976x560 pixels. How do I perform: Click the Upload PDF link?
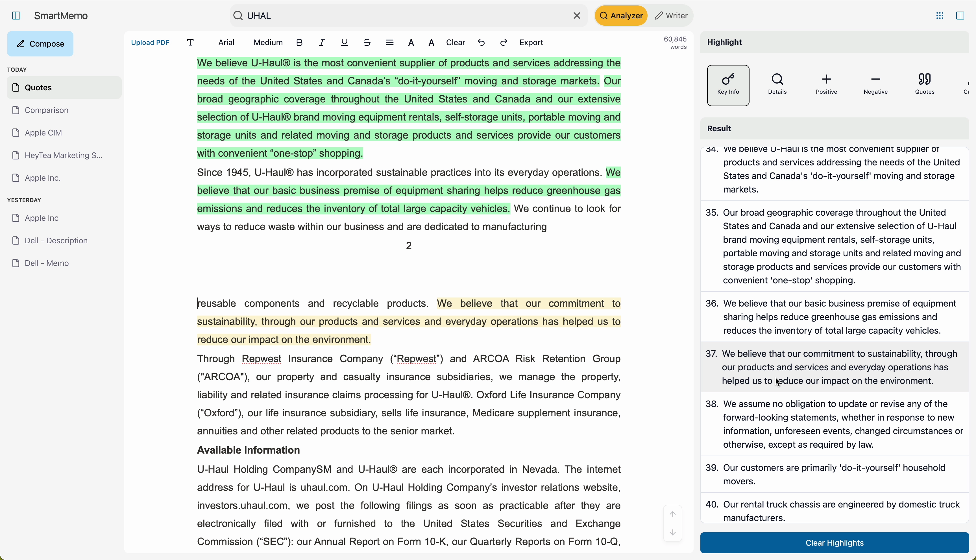150,43
